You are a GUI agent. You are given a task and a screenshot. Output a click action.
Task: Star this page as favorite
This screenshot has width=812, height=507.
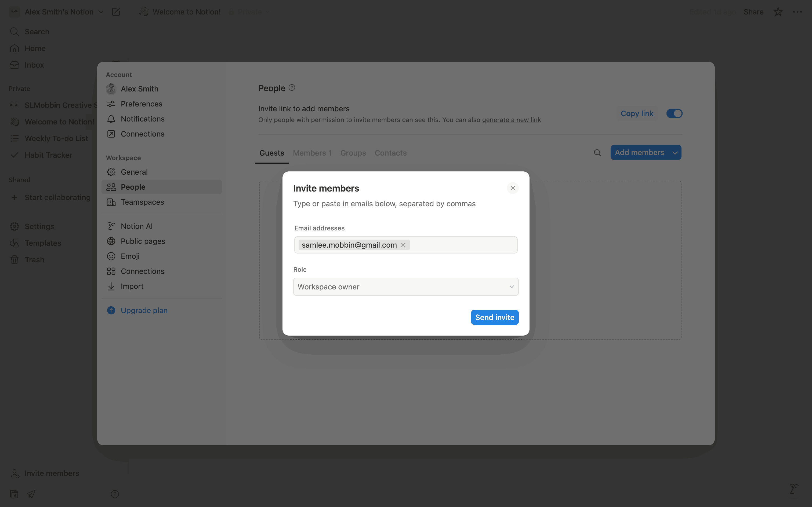778,12
